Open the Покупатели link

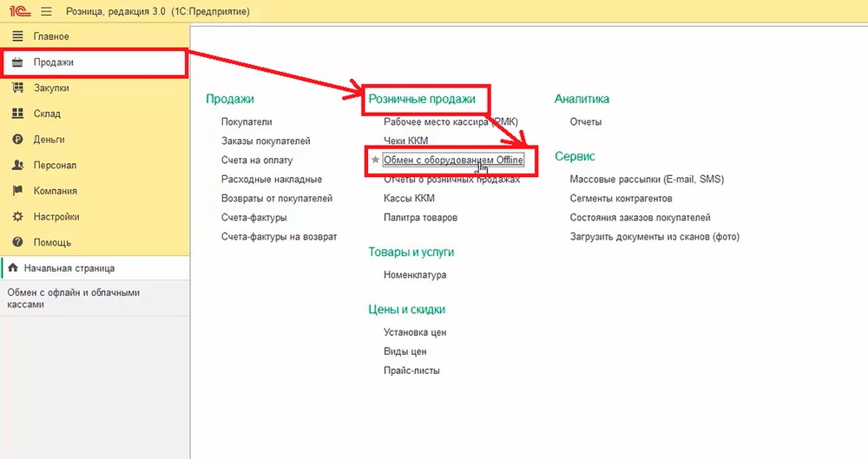coord(247,122)
